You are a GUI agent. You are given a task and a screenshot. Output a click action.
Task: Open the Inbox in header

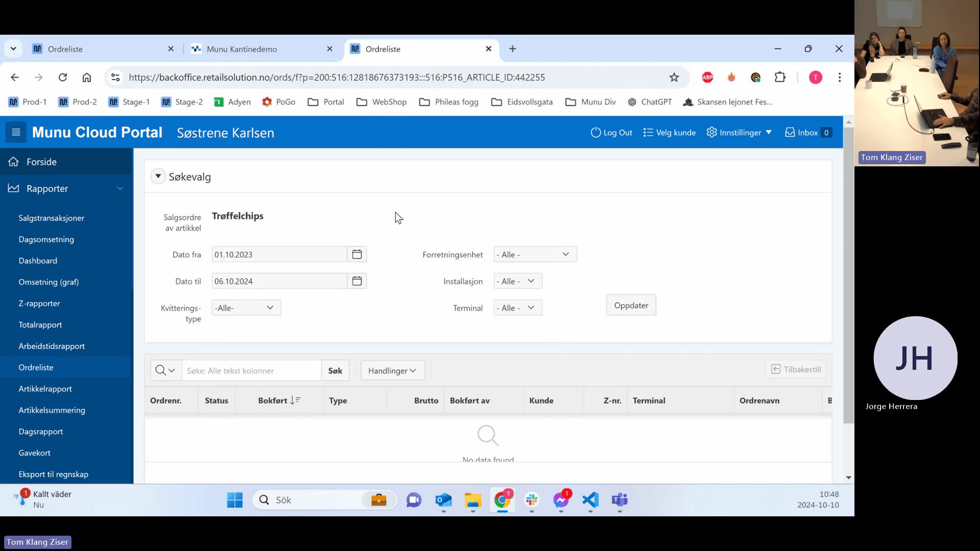[808, 133]
